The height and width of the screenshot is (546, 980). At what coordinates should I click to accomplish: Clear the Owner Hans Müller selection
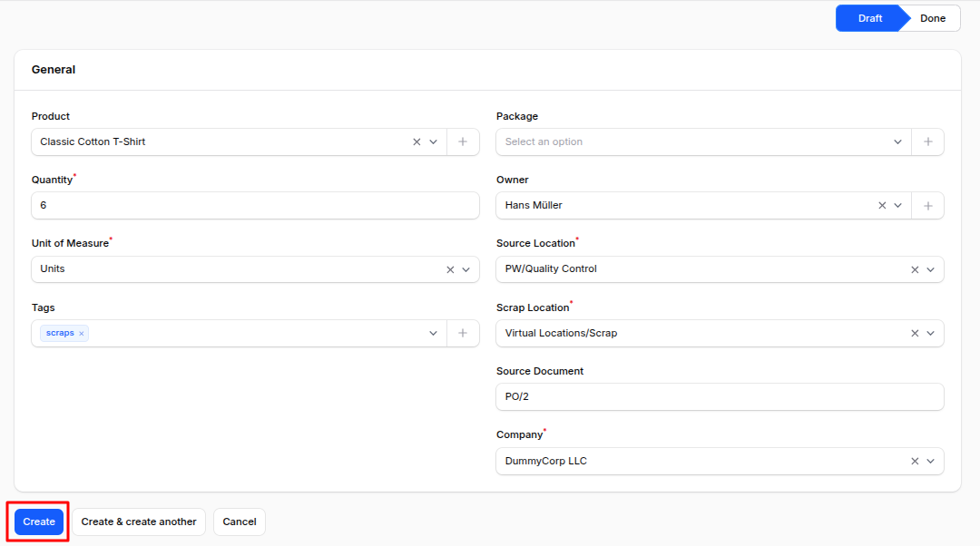tap(882, 206)
